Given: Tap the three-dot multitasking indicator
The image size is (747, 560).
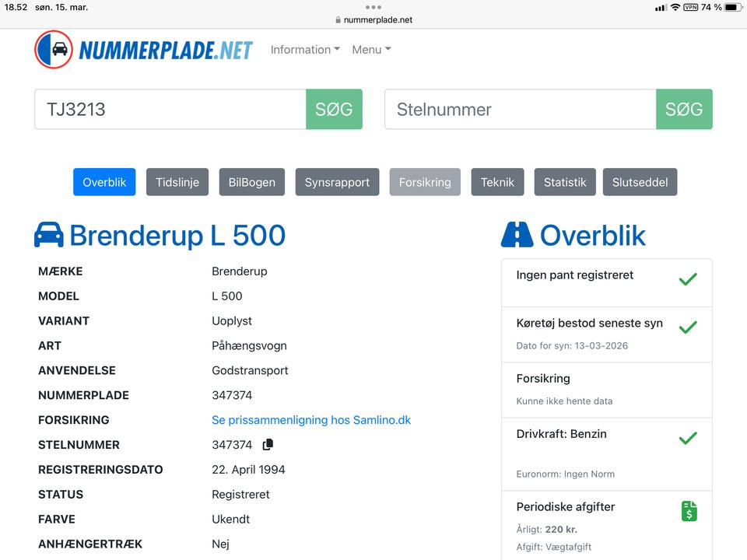Looking at the screenshot, I should (x=373, y=7).
